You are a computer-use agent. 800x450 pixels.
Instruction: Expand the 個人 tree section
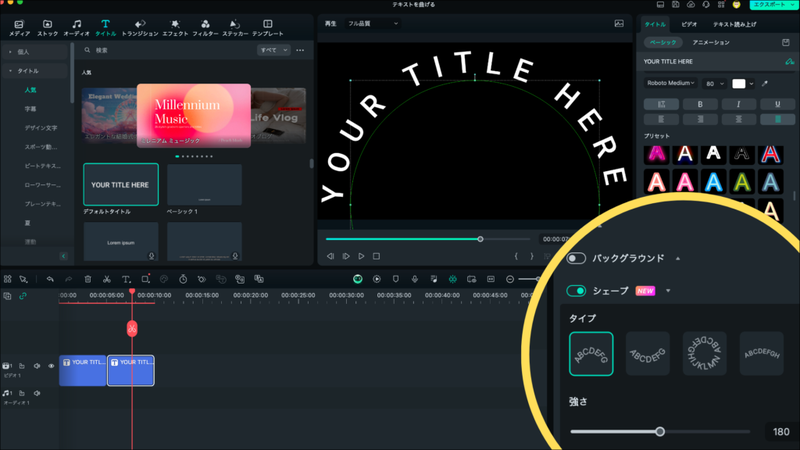point(10,52)
